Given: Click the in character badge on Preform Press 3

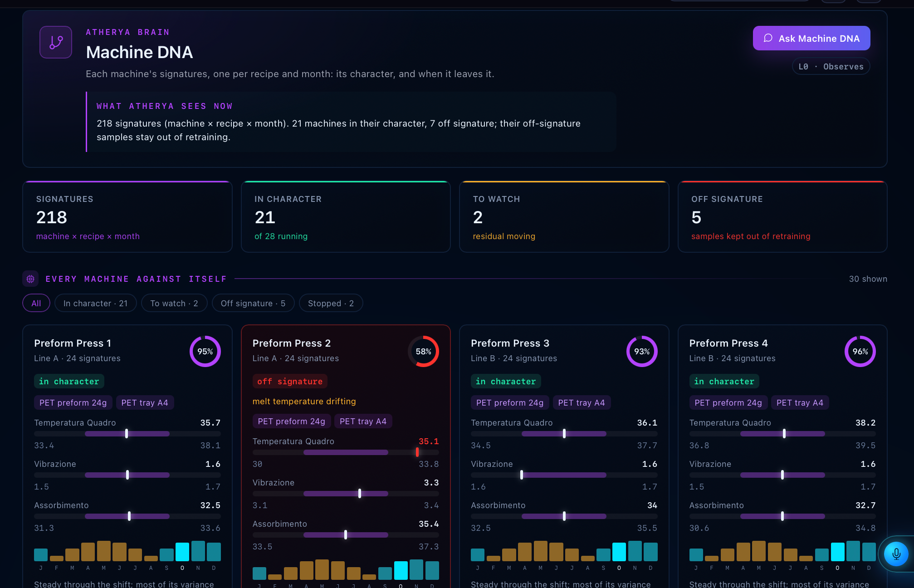Looking at the screenshot, I should [506, 381].
